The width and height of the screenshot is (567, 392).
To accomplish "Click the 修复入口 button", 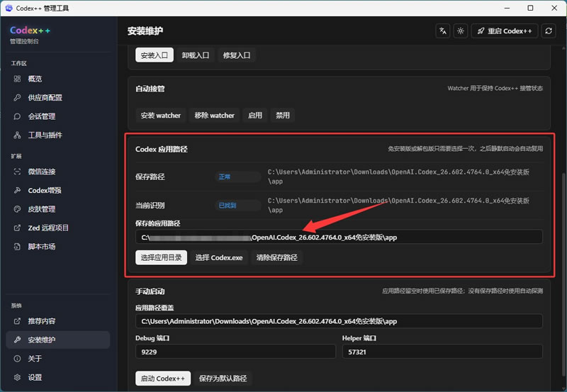I will coord(237,55).
